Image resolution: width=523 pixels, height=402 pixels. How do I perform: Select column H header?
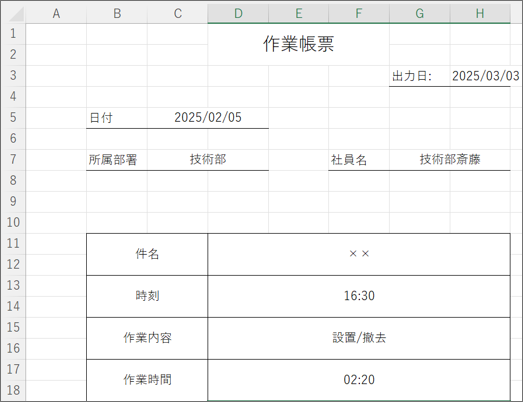point(480,13)
